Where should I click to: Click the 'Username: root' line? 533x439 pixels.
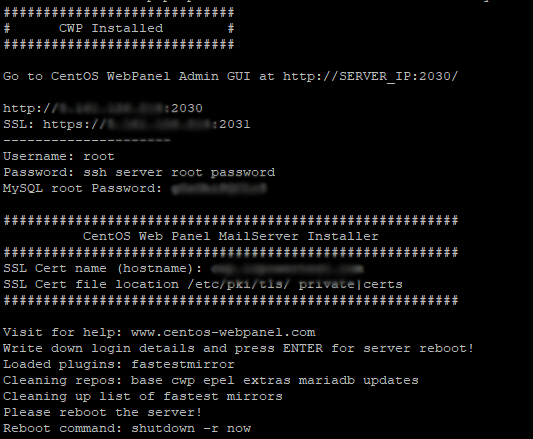pyautogui.click(x=59, y=156)
